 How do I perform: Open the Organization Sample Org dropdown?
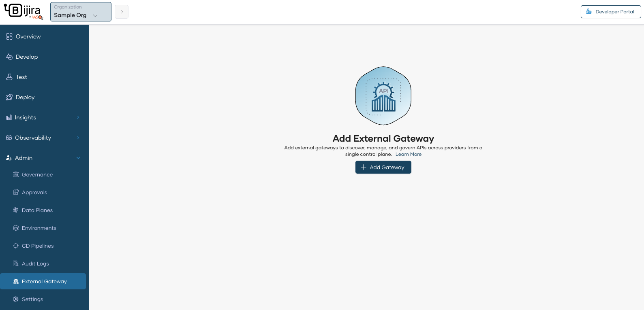click(x=81, y=12)
